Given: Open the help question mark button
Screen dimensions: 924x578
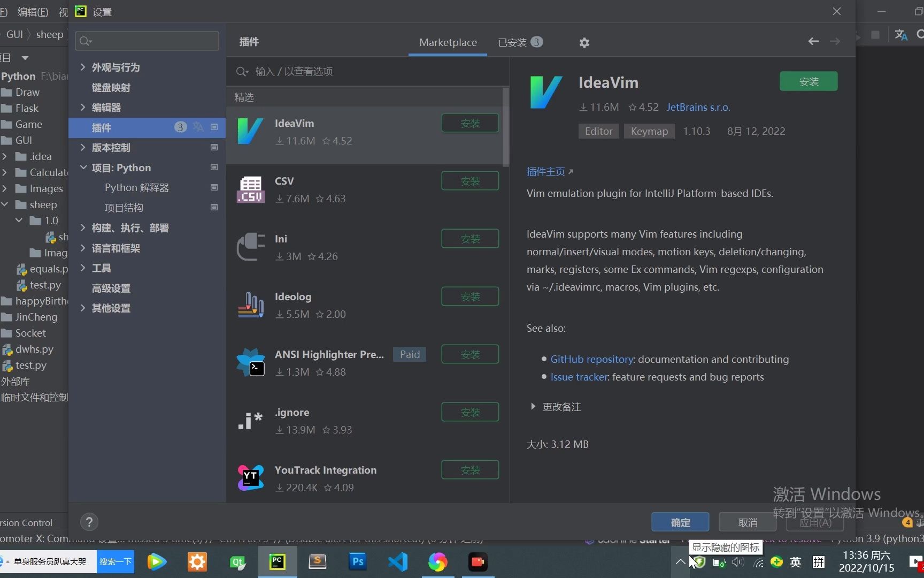Looking at the screenshot, I should point(89,522).
